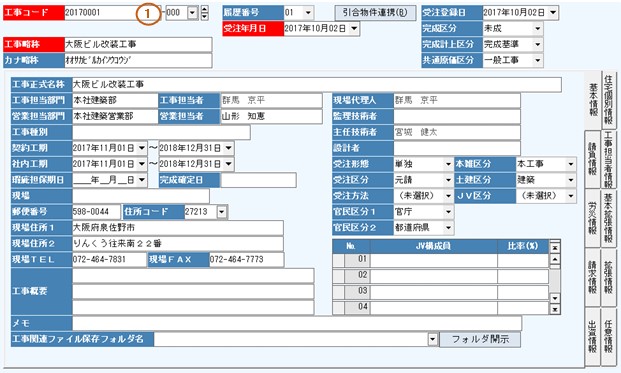This screenshot has height=373, width=621.
Task: Expand the 住所コード dropdown
Action: coord(222,212)
